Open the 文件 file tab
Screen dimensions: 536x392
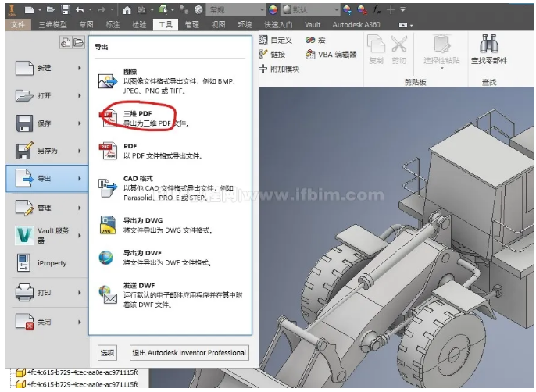click(x=18, y=25)
